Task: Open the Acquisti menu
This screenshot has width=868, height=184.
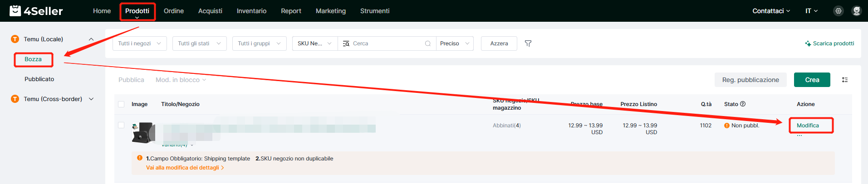Action: (210, 11)
